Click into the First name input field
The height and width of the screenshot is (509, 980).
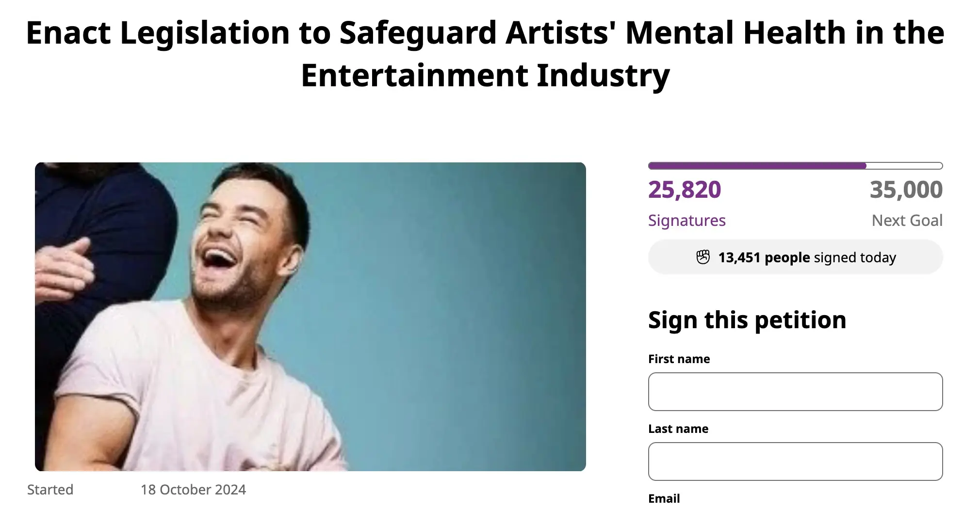coord(795,392)
